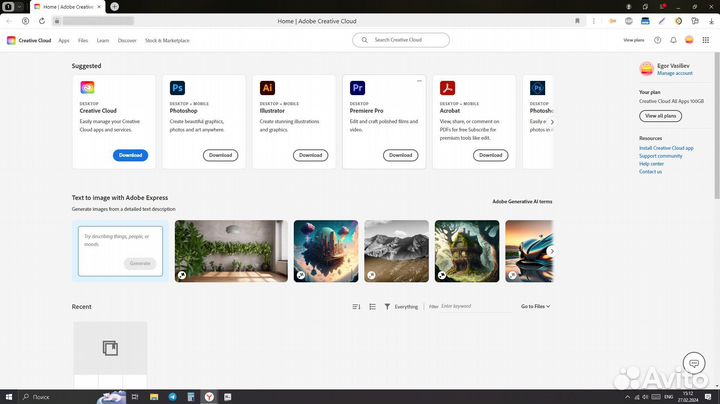Viewport: 720px width, 404px height.
Task: Open Contact us link
Action: pos(651,172)
